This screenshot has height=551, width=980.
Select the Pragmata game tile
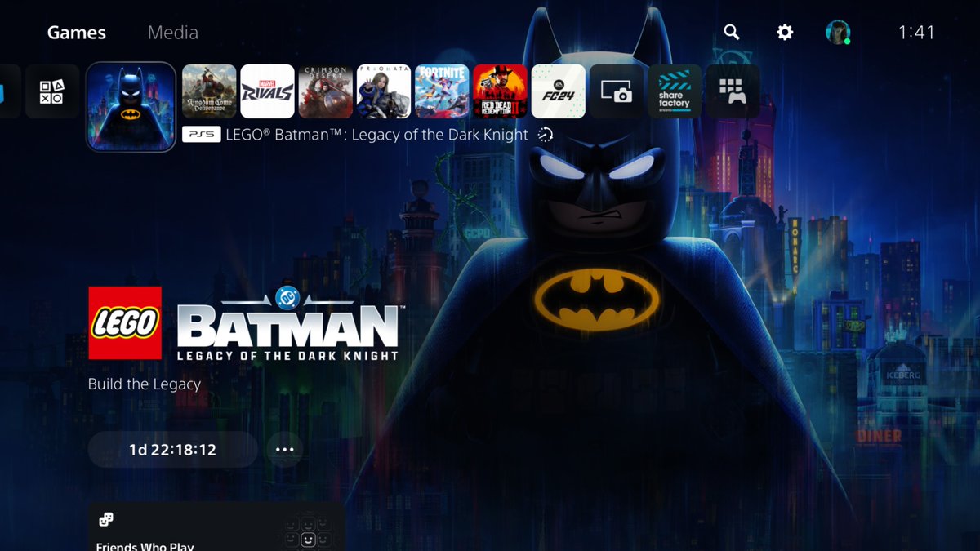(x=384, y=91)
